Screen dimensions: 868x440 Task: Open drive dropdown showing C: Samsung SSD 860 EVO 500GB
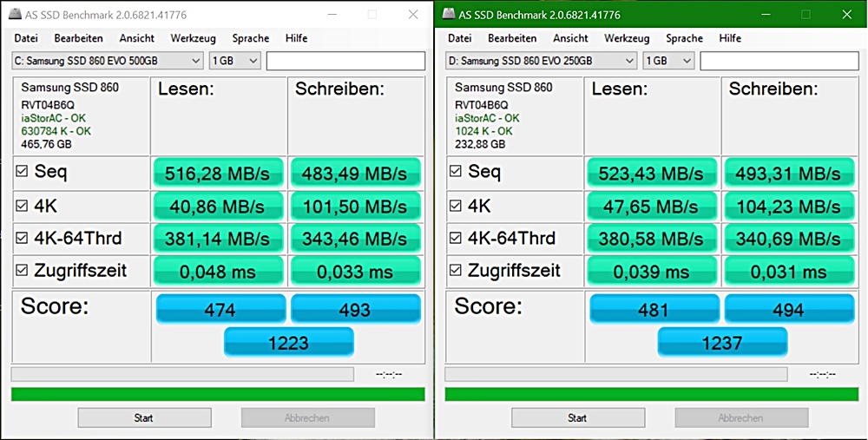click(x=108, y=61)
